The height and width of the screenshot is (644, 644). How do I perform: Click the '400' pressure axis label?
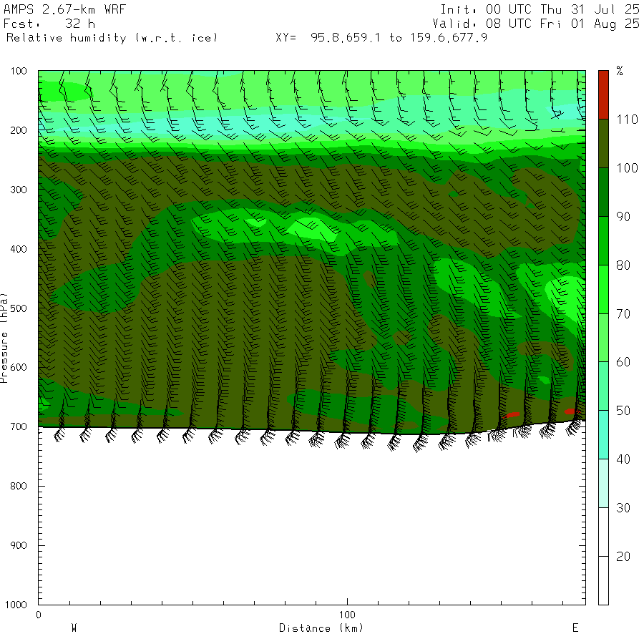point(19,249)
